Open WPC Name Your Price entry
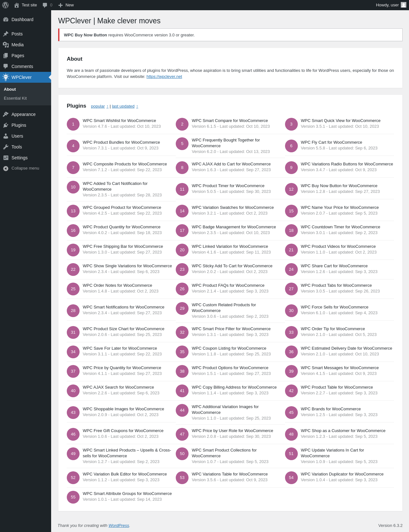The image size is (409, 532). pyautogui.click(x=340, y=208)
